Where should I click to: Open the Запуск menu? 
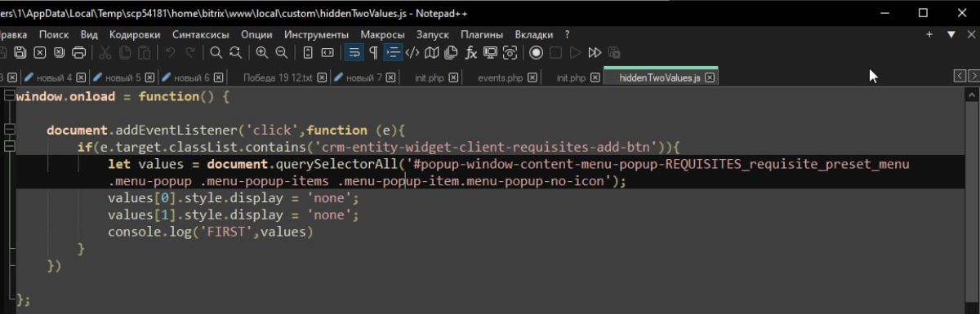[433, 34]
